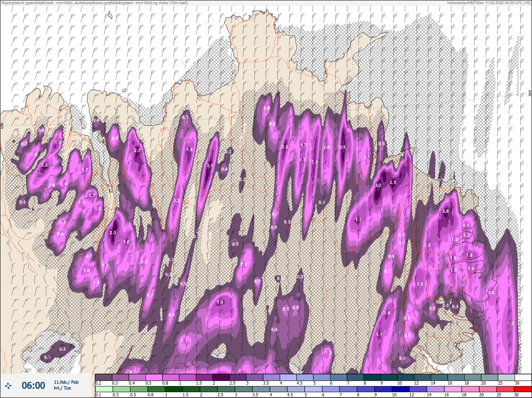This screenshot has height=398, width=532.
Task: Click the 2.2 precipitation value on the map
Action: click(285, 147)
